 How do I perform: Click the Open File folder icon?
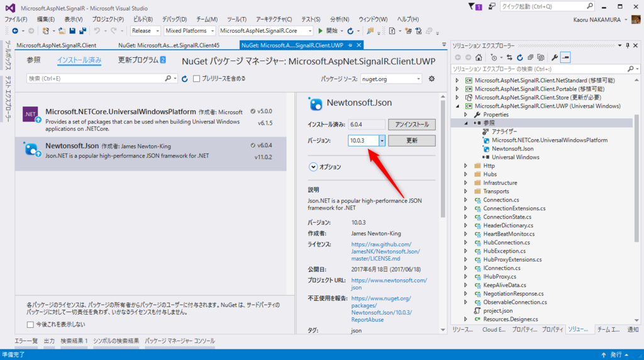(62, 31)
